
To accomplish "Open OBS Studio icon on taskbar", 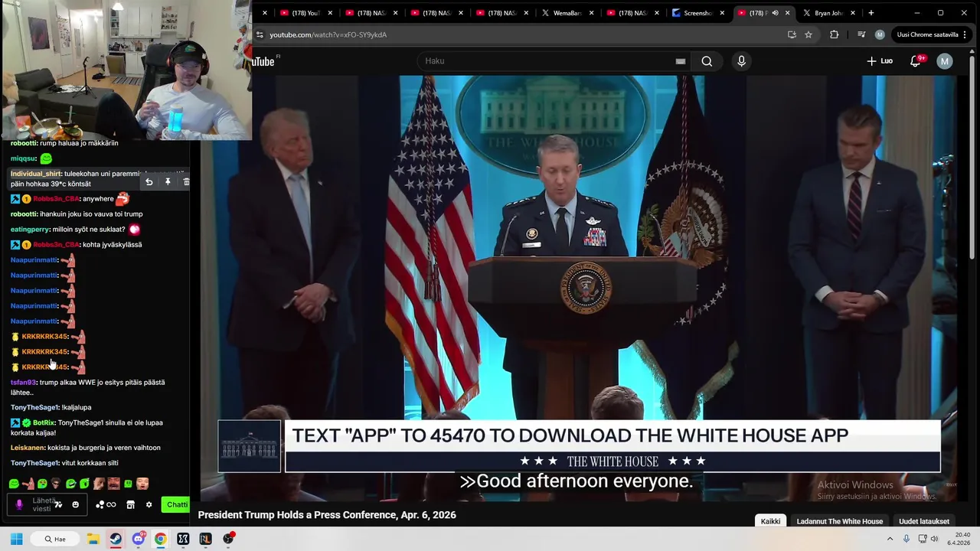I will 228,539.
